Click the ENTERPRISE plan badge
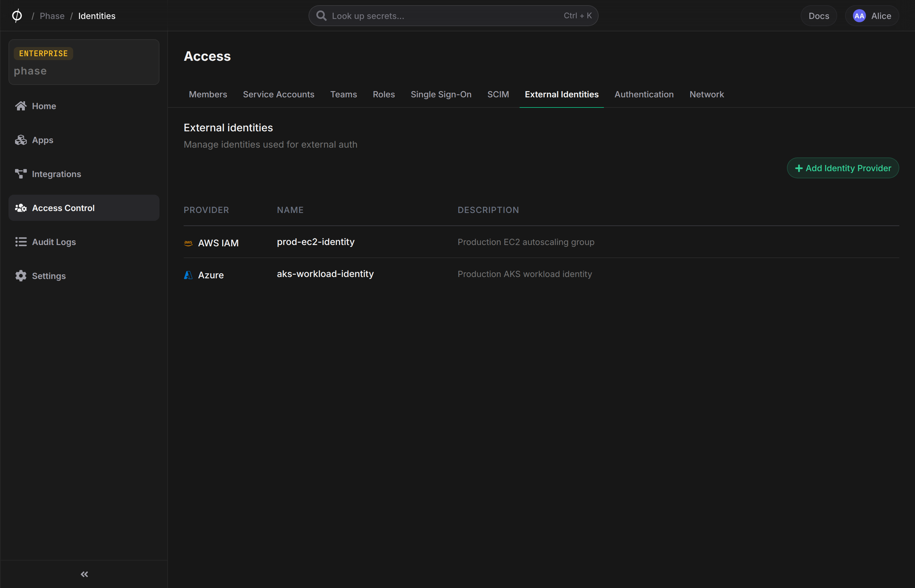 coord(43,54)
